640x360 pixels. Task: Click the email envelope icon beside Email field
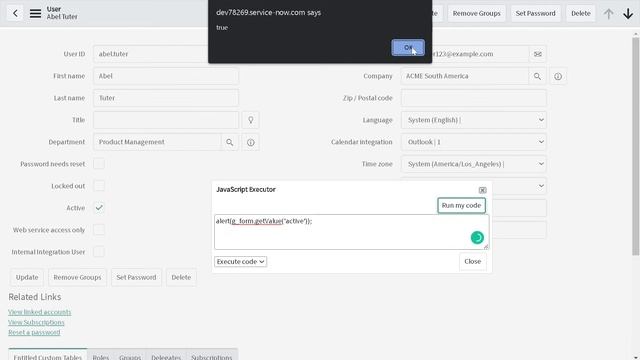point(538,54)
